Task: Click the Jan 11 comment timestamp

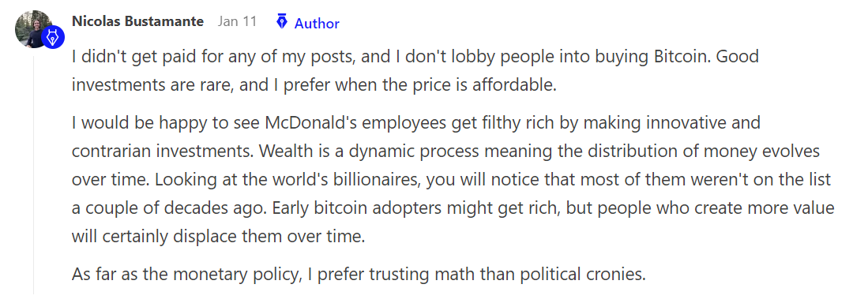Action: coord(237,21)
